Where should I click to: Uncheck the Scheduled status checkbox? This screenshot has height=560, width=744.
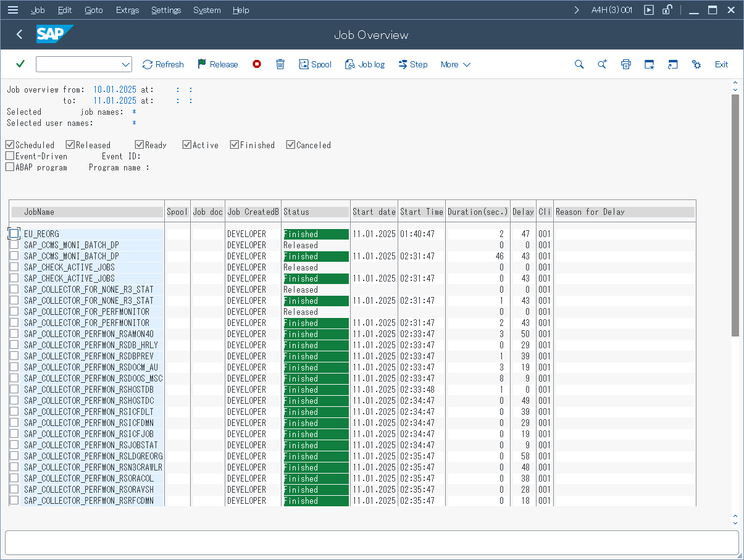(x=10, y=145)
